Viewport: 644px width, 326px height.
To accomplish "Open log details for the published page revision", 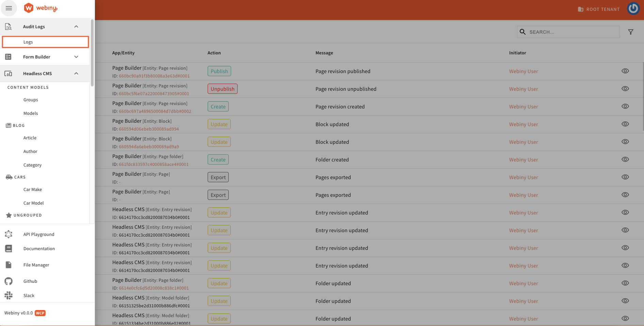I will pyautogui.click(x=625, y=71).
